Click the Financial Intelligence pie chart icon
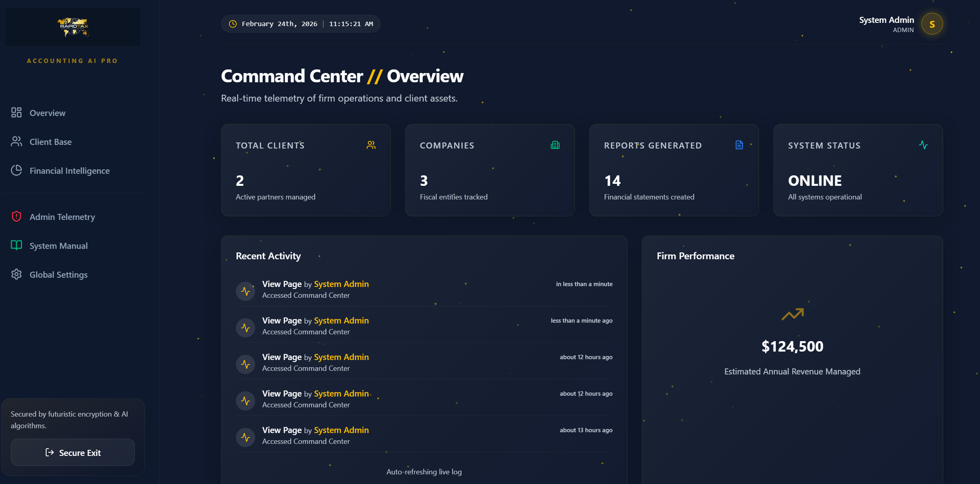The width and height of the screenshot is (980, 484). pyautogui.click(x=16, y=171)
